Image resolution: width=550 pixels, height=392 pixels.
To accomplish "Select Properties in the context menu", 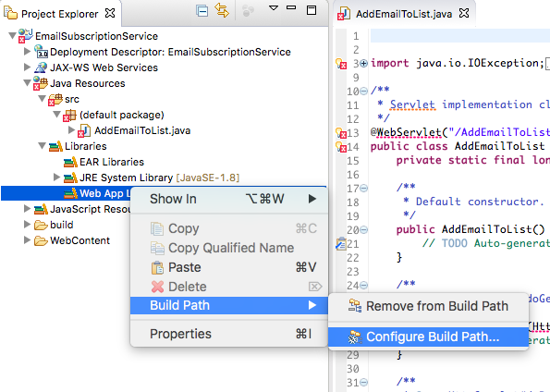I will [x=229, y=334].
